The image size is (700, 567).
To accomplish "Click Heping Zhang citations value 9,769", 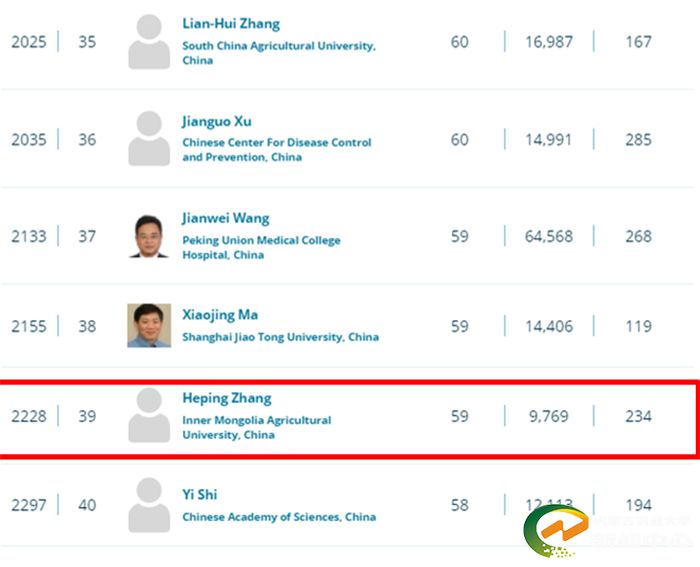I will [x=549, y=416].
